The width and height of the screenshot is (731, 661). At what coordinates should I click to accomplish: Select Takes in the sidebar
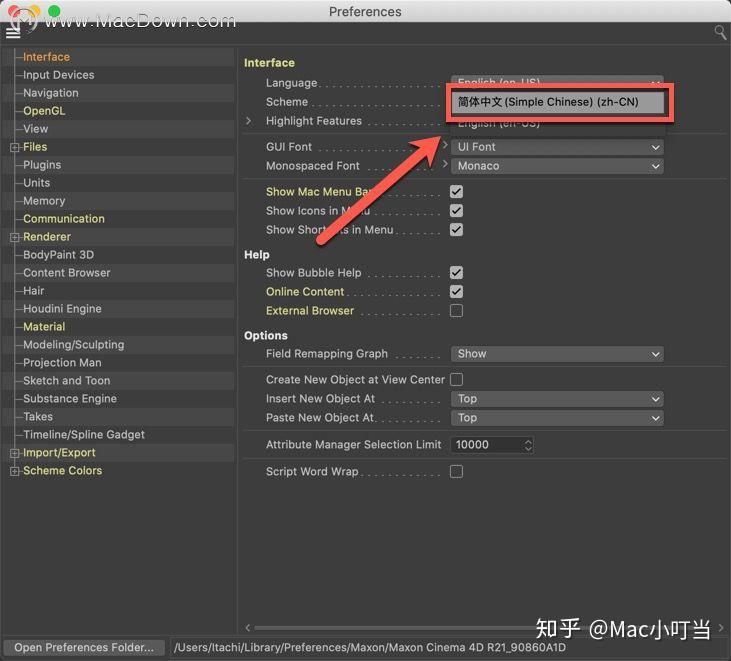point(38,417)
